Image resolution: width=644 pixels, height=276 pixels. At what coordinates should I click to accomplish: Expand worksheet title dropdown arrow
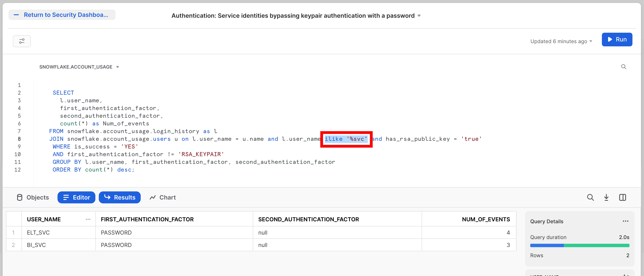pos(419,16)
